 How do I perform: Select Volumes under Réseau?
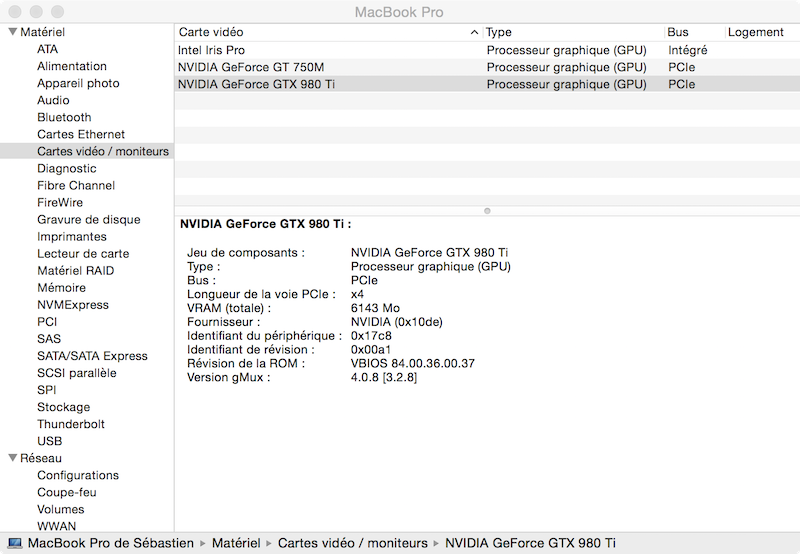click(x=61, y=509)
